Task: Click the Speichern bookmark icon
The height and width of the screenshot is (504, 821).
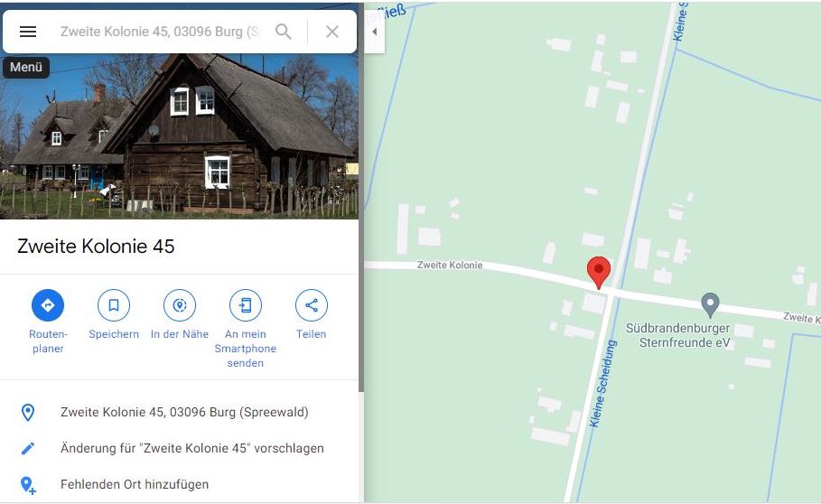Action: coord(114,305)
